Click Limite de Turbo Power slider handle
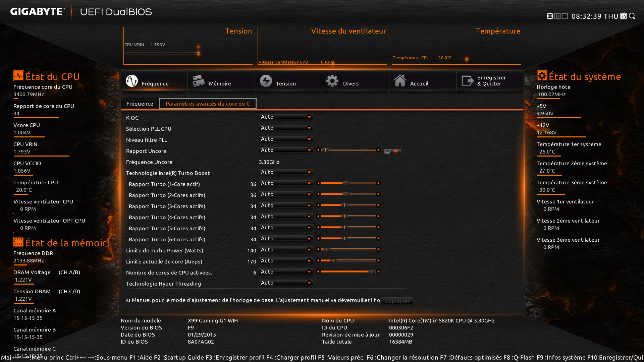Screen dimensions: 644x362 pyautogui.click(x=327, y=249)
